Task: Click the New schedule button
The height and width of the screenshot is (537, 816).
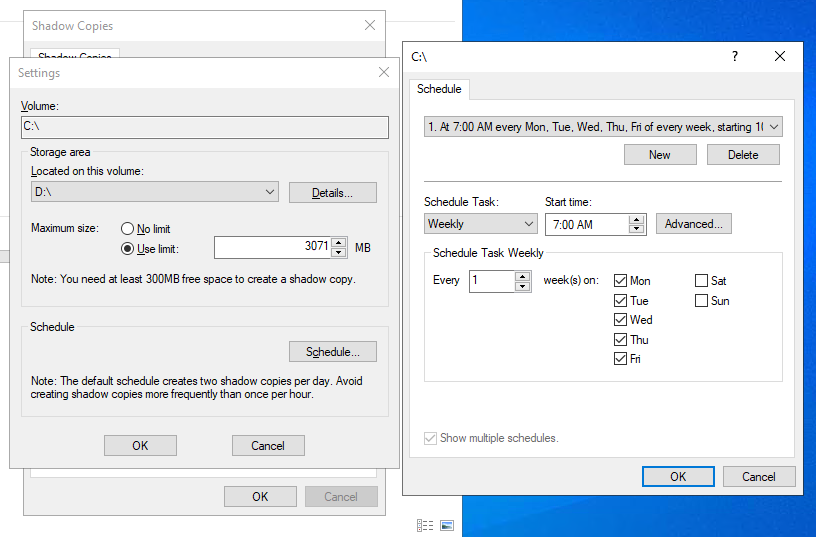Action: (660, 155)
